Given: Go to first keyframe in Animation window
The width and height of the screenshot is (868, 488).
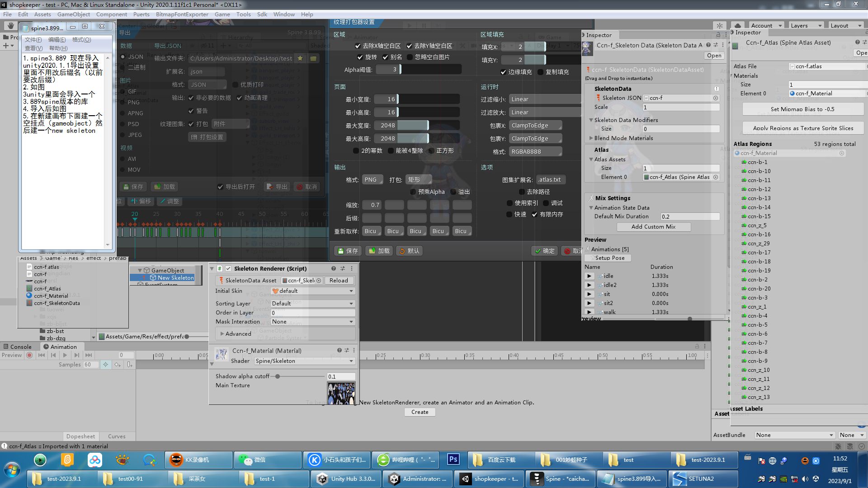Looking at the screenshot, I should click(x=42, y=355).
